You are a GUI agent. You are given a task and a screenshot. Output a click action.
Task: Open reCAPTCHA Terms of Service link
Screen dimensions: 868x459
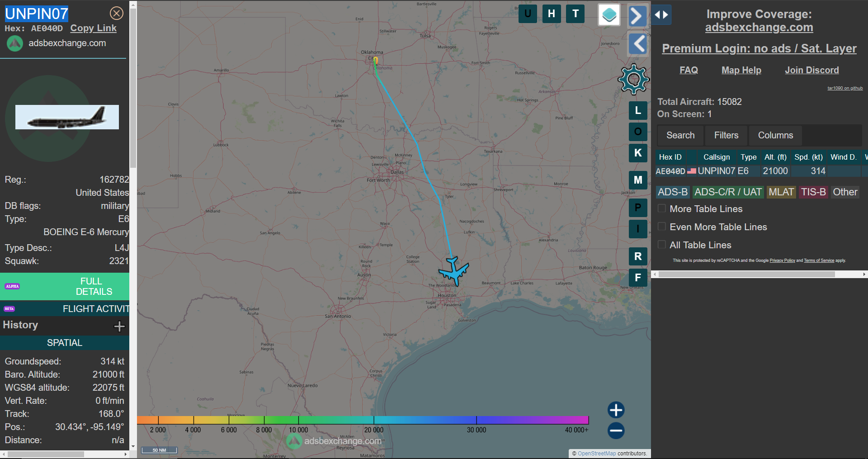coord(819,260)
